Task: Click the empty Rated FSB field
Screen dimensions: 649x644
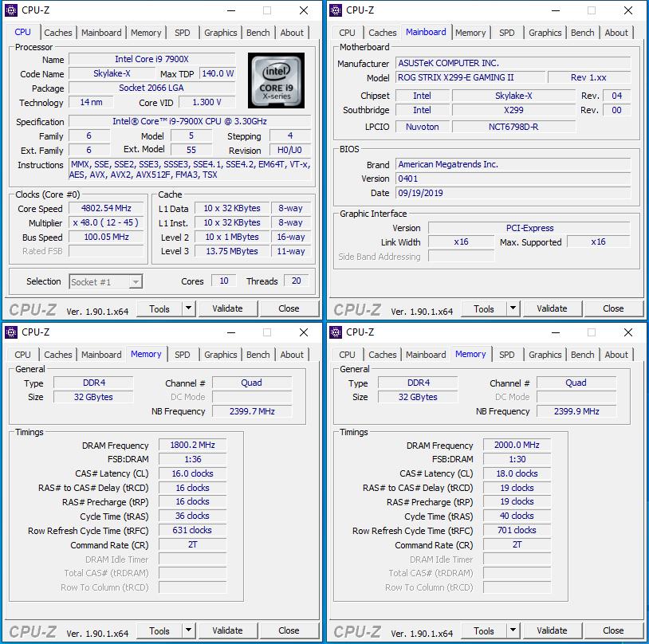Action: (106, 251)
